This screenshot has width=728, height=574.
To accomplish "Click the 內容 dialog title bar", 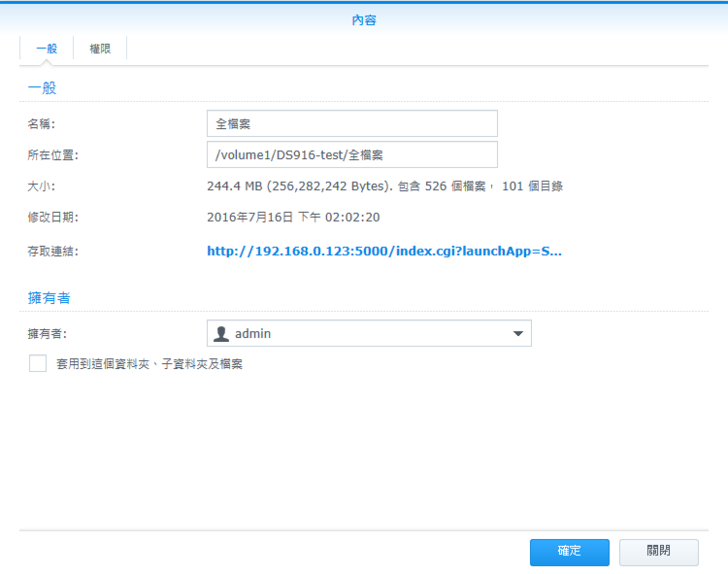I will [364, 19].
